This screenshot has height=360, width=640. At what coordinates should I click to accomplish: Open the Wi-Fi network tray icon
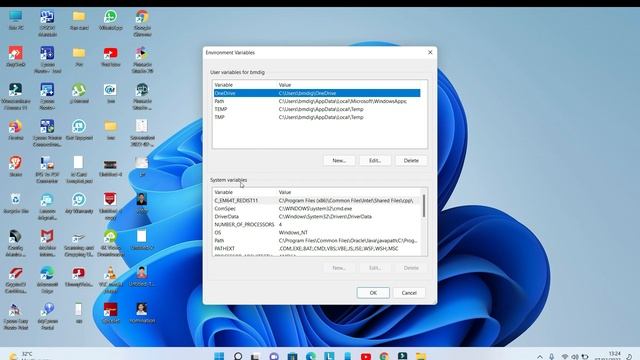click(x=565, y=357)
